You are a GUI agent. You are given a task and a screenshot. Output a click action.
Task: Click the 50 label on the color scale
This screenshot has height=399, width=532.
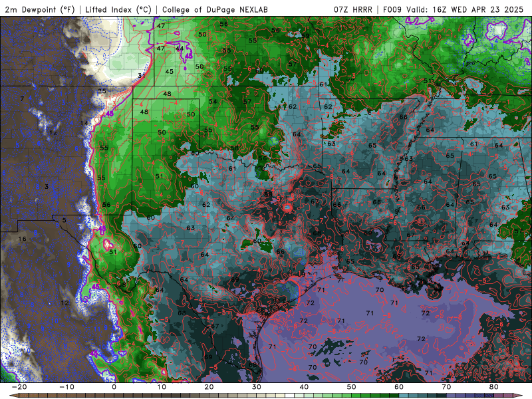pyautogui.click(x=352, y=387)
